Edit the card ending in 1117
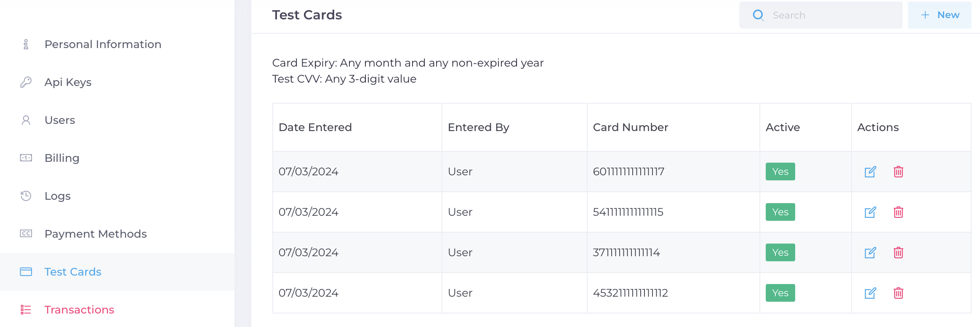 [x=870, y=172]
